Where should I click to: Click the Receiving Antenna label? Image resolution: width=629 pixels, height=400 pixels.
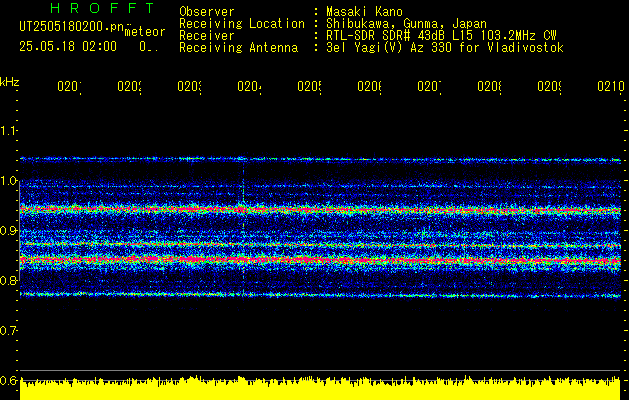click(238, 48)
